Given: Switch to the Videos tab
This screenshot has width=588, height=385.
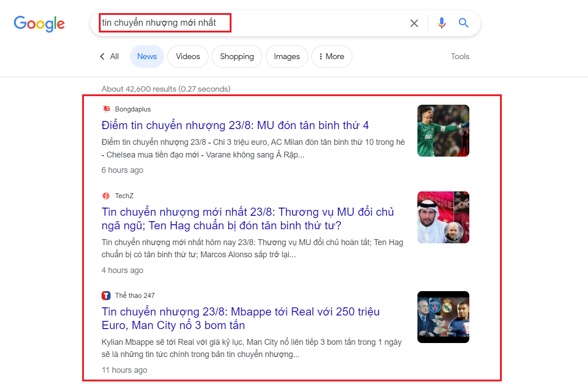Looking at the screenshot, I should tap(188, 56).
